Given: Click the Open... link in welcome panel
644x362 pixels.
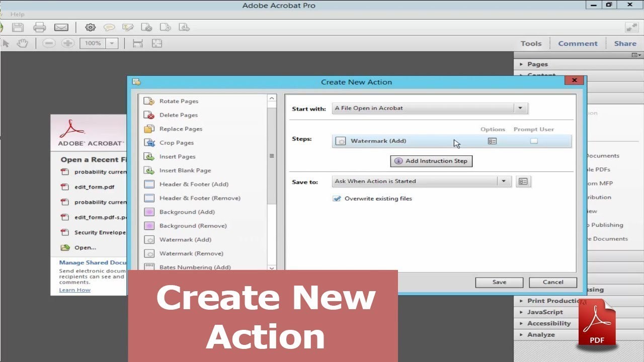Looking at the screenshot, I should [85, 247].
